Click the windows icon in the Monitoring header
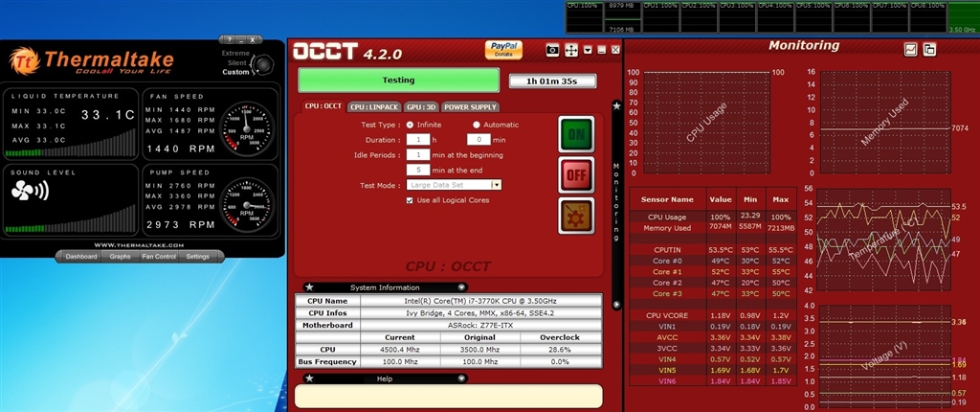980x412 pixels. [929, 50]
